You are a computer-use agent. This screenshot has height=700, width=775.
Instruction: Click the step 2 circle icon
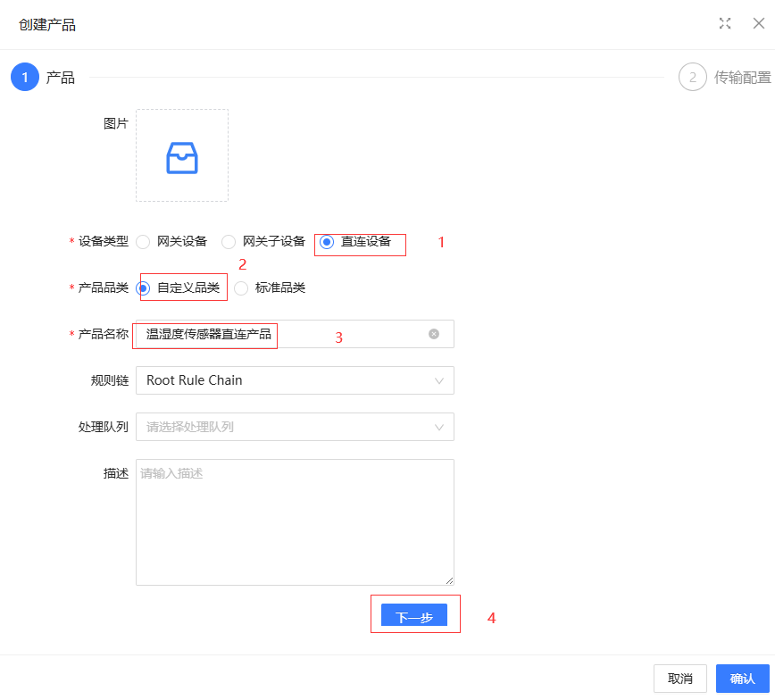click(692, 78)
